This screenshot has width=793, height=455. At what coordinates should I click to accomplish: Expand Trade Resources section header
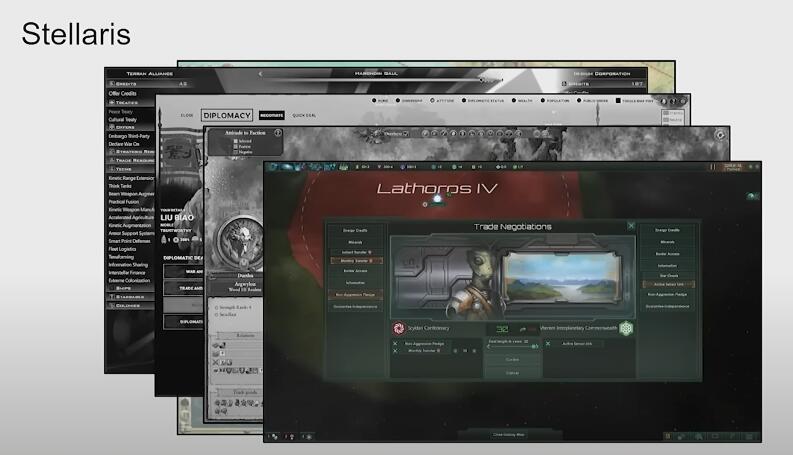[130, 160]
